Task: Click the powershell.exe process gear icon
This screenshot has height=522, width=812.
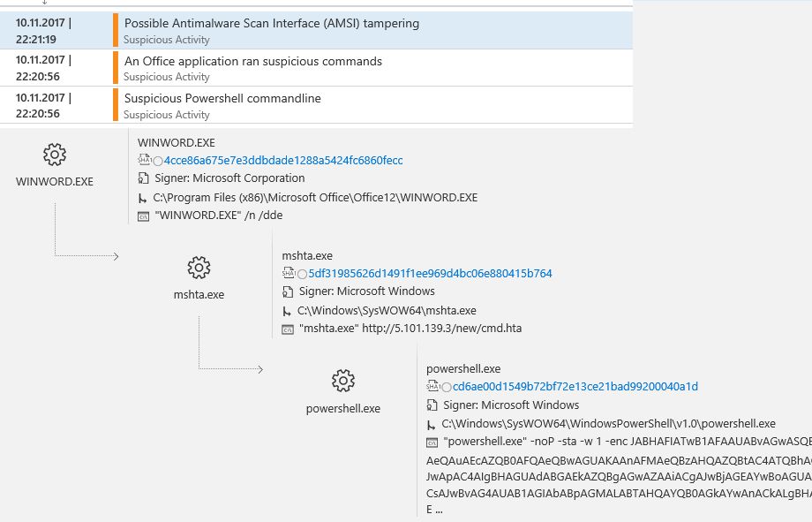Action: tap(342, 381)
